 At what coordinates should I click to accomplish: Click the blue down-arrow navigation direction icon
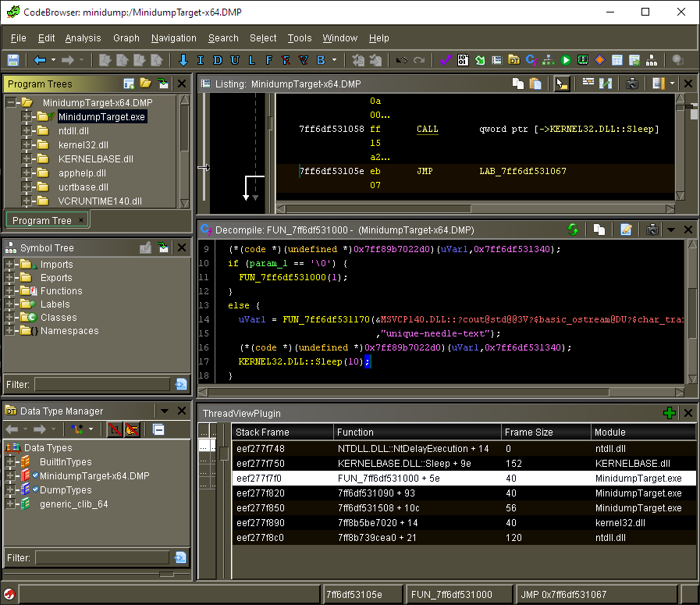(x=183, y=60)
